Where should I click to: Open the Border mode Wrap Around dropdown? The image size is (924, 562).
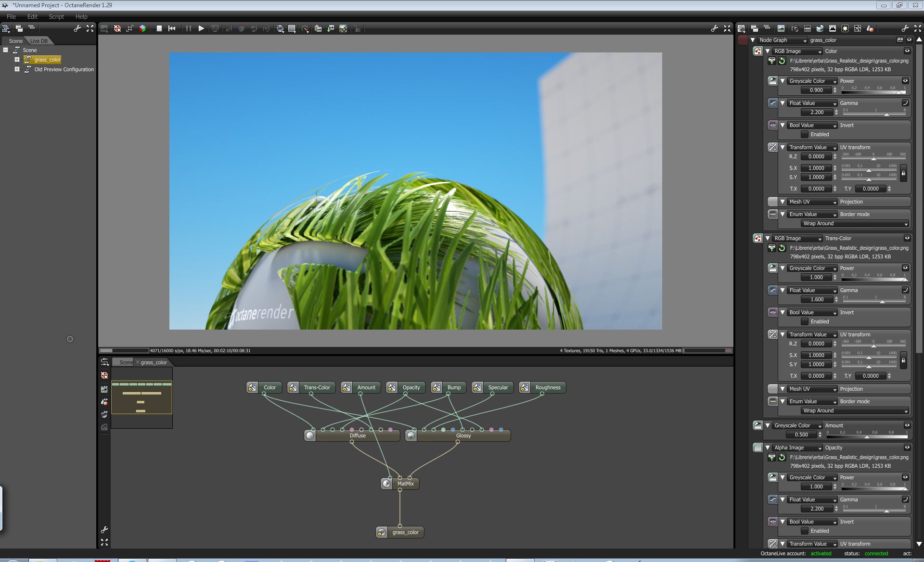[854, 224]
